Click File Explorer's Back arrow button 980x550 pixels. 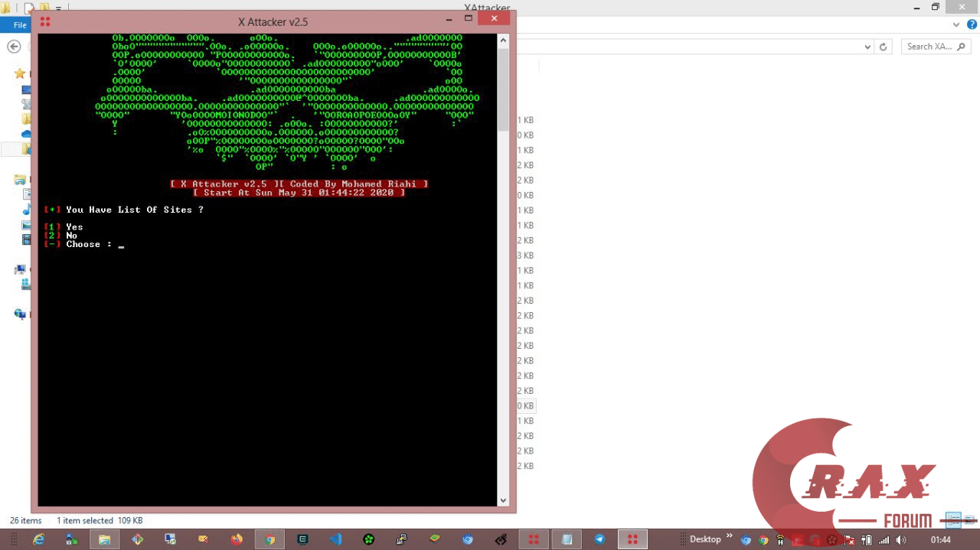pyautogui.click(x=13, y=47)
